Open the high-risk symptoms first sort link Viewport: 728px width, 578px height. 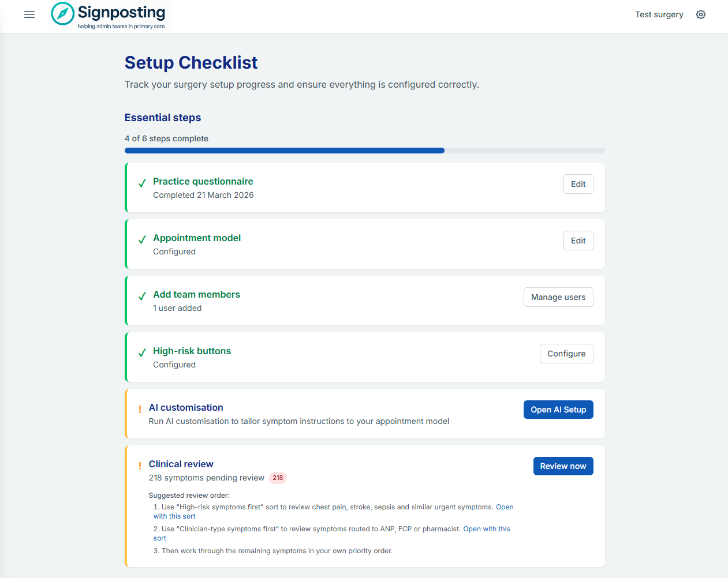coord(503,506)
